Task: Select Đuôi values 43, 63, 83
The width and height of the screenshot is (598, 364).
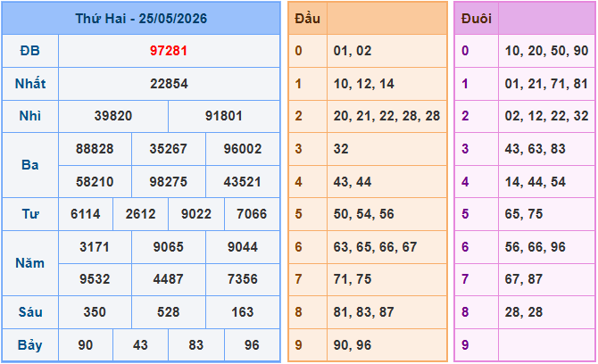Action: coord(535,149)
